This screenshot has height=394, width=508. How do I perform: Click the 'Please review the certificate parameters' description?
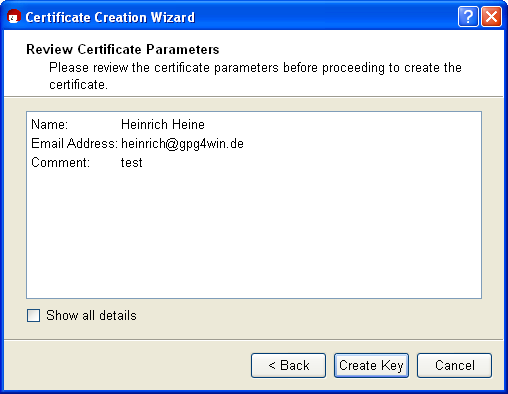pos(255,76)
